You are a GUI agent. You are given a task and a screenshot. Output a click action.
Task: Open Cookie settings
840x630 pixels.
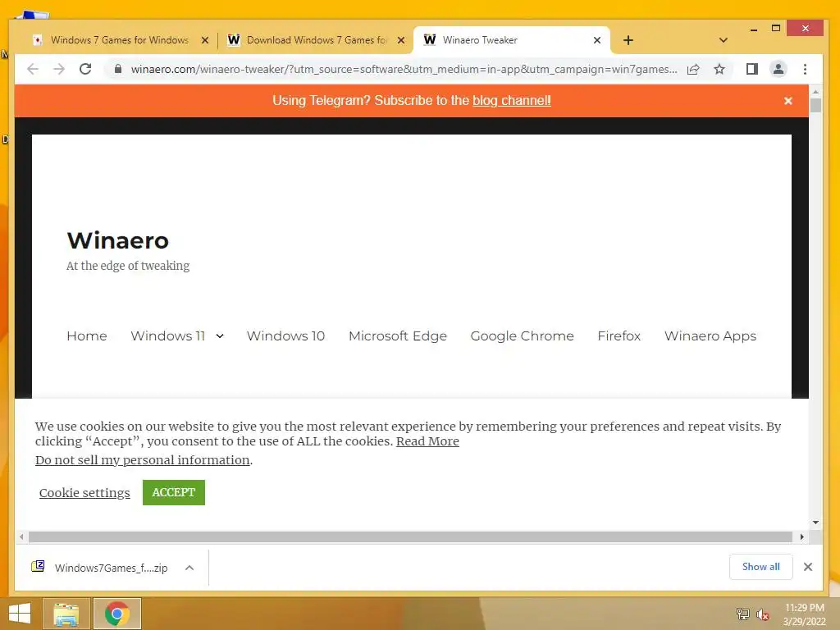pyautogui.click(x=84, y=493)
